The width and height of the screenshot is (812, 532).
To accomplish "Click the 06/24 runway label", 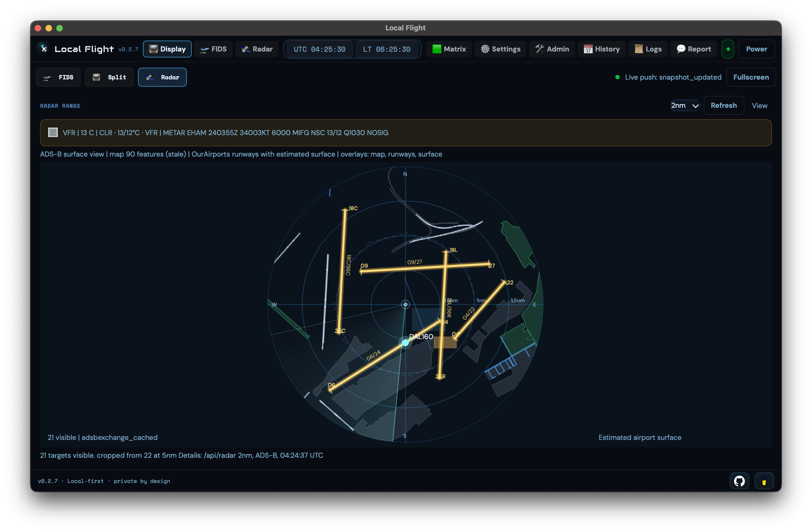I will [x=373, y=355].
